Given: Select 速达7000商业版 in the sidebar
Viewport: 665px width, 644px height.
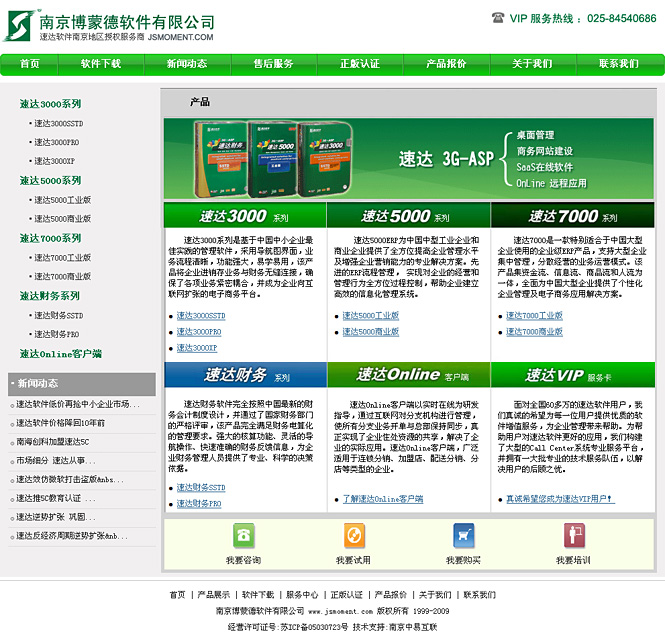Looking at the screenshot, I should 62,276.
